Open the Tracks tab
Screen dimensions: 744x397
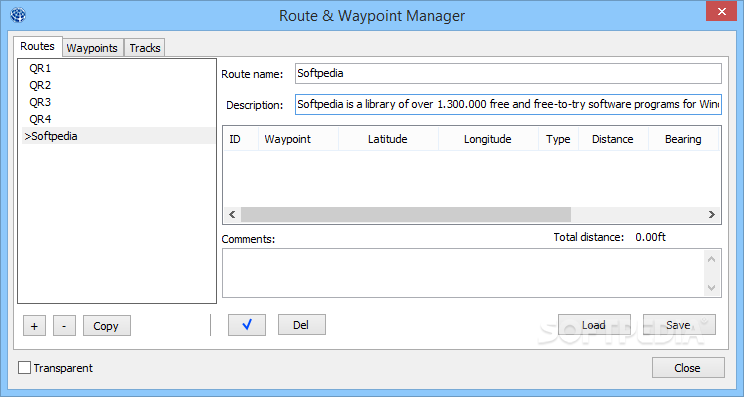click(x=145, y=48)
